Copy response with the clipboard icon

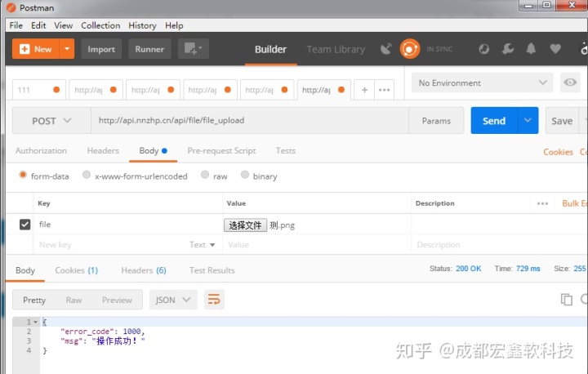[x=566, y=300]
